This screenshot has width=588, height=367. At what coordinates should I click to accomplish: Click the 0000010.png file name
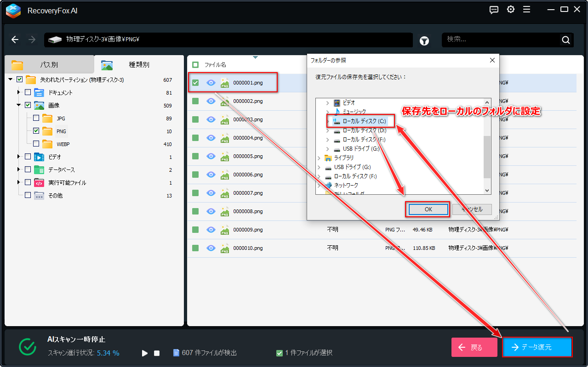(x=248, y=248)
